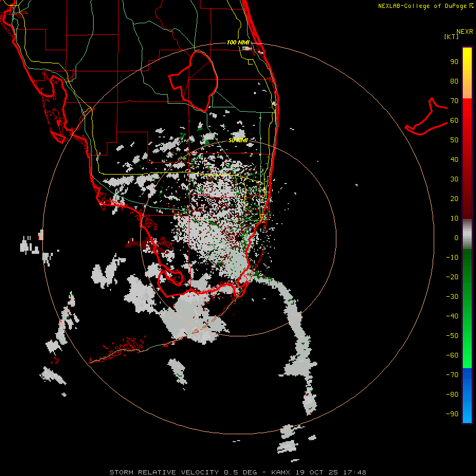
Task: Click the -30 scale label
Action: 452,297
